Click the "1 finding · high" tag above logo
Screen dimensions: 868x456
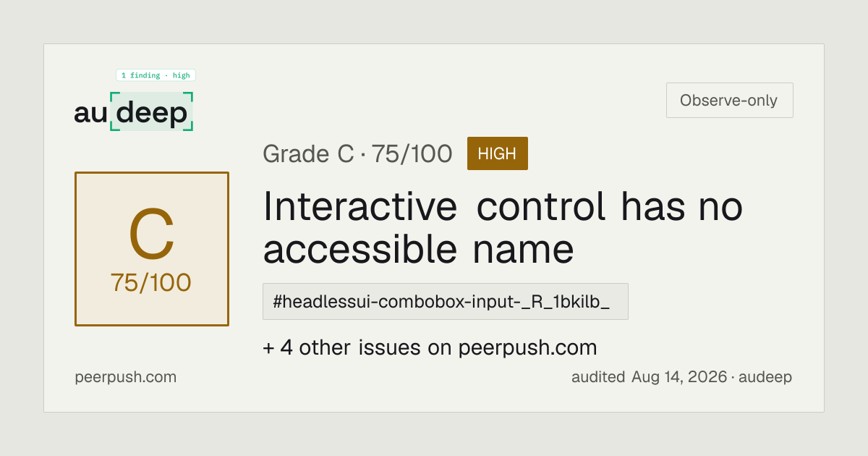[x=156, y=75]
